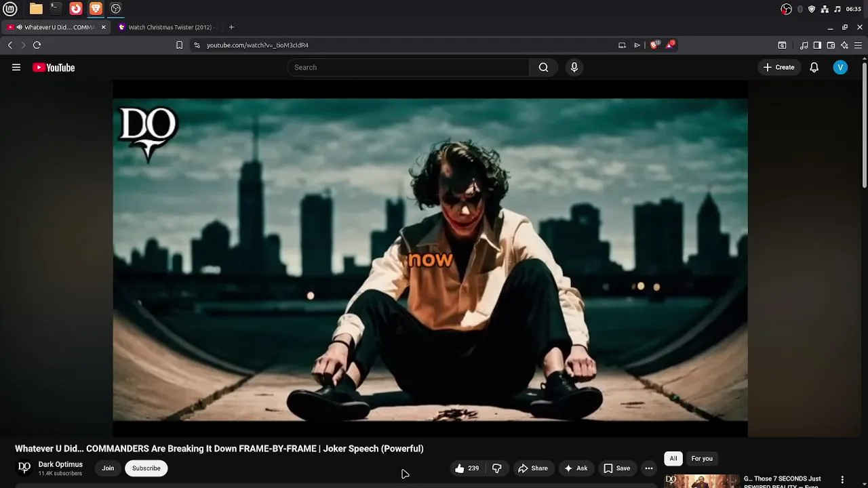Open the search-tabs toolbar icon

coord(782,45)
